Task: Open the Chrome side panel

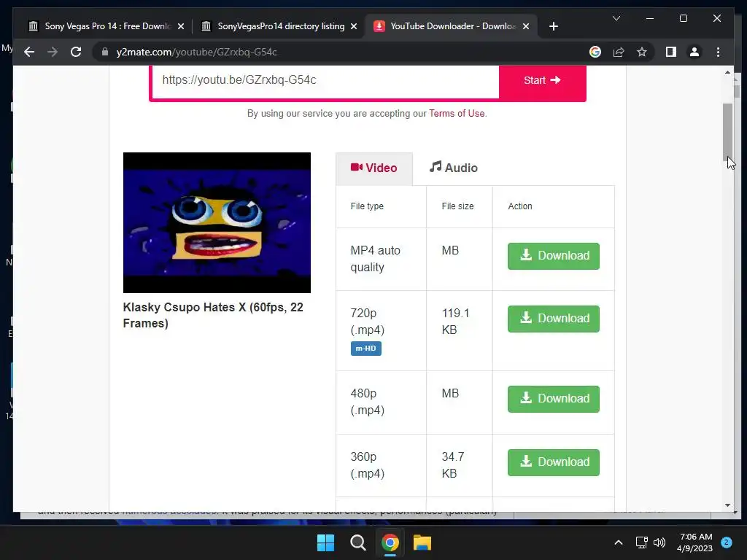Action: (671, 52)
